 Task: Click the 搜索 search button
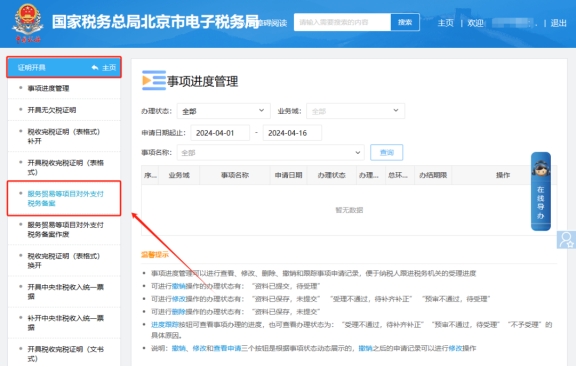point(405,22)
